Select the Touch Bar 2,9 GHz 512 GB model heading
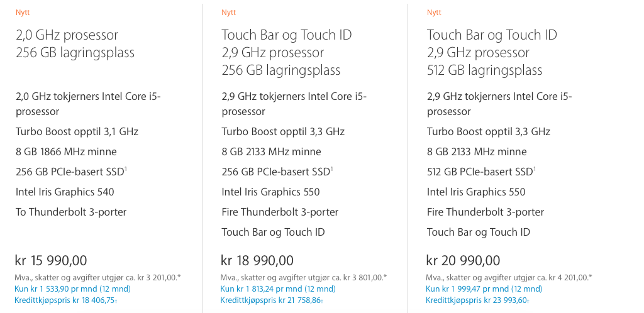 click(492, 52)
